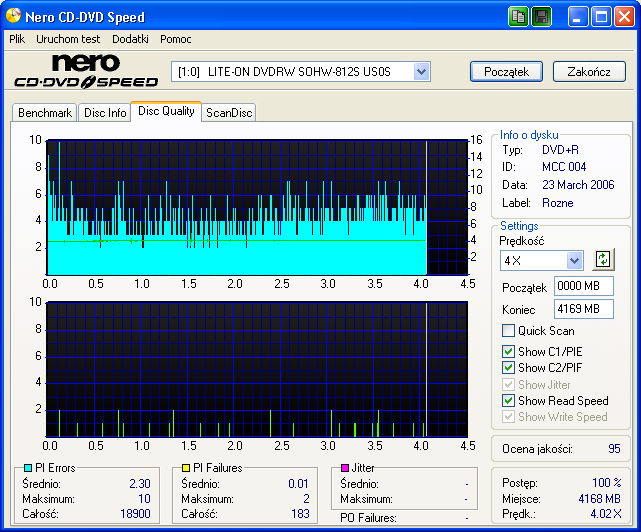
Task: Click the disc ID value MCC 004
Action: [564, 167]
